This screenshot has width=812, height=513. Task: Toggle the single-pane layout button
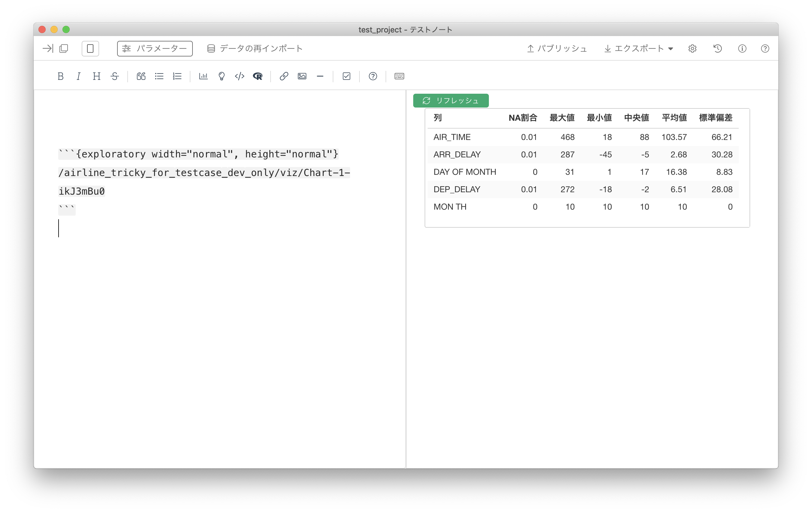pyautogui.click(x=90, y=49)
